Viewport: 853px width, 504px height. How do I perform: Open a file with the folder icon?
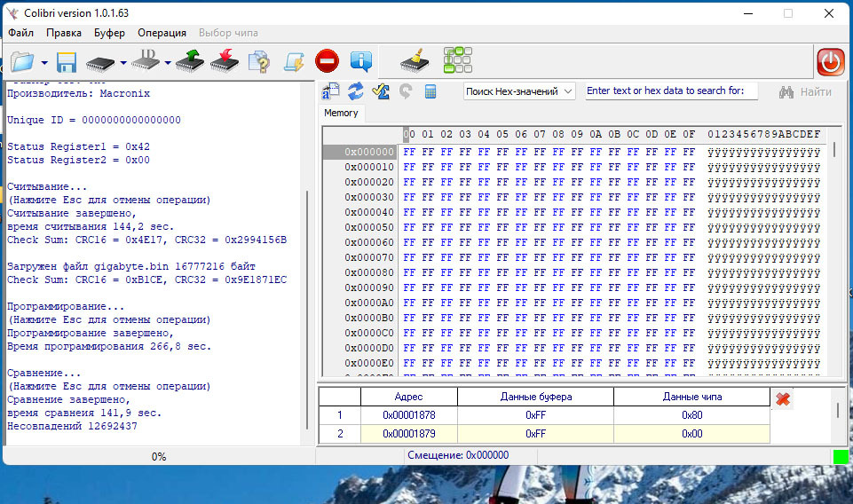[22, 61]
